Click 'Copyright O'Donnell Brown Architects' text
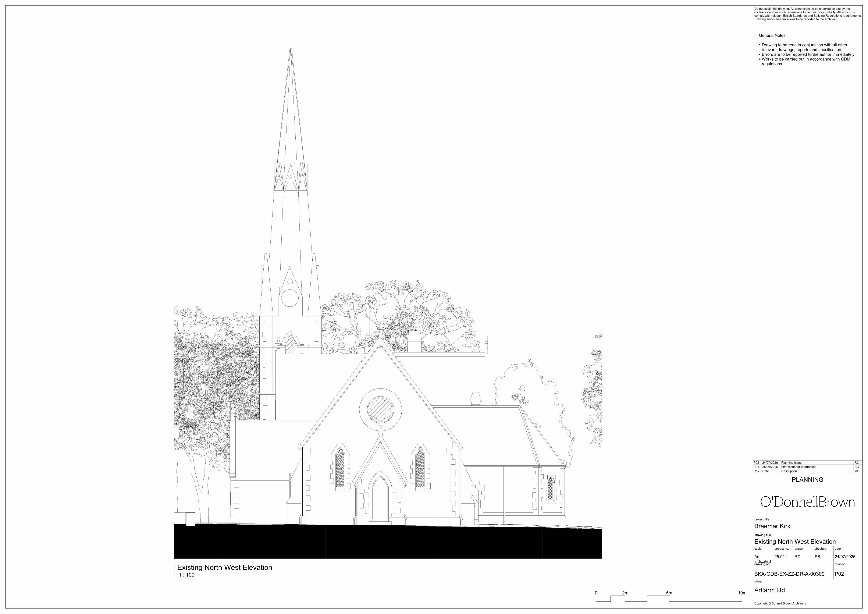868x614 pixels. (x=780, y=603)
